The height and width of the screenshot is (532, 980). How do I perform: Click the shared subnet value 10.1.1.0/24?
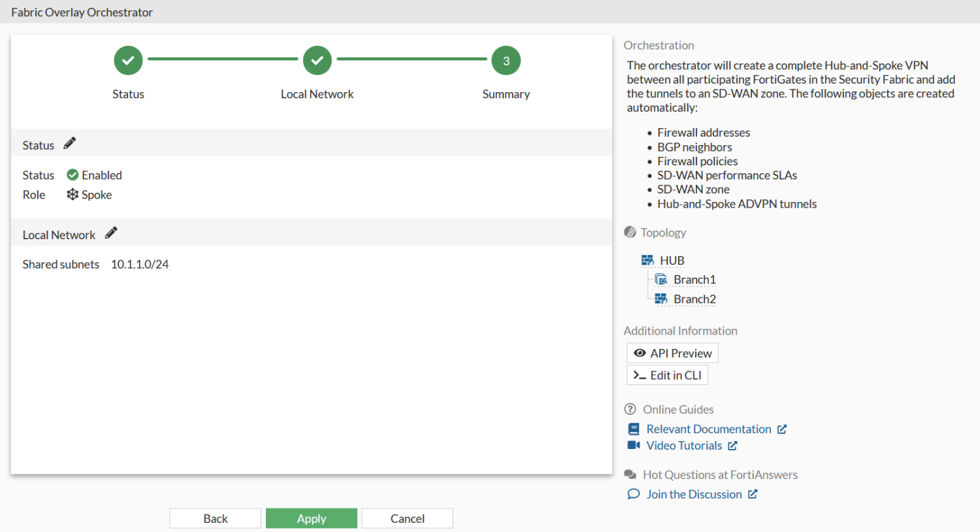coord(140,264)
